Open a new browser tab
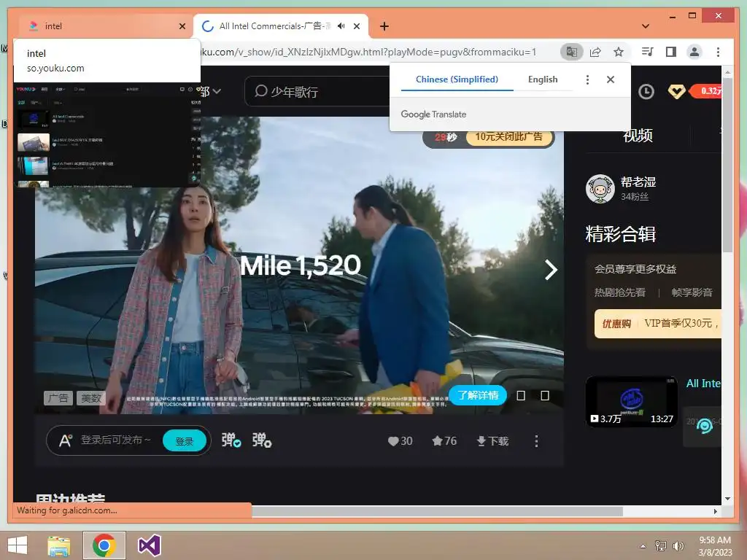This screenshot has height=560, width=747. pyautogui.click(x=384, y=26)
